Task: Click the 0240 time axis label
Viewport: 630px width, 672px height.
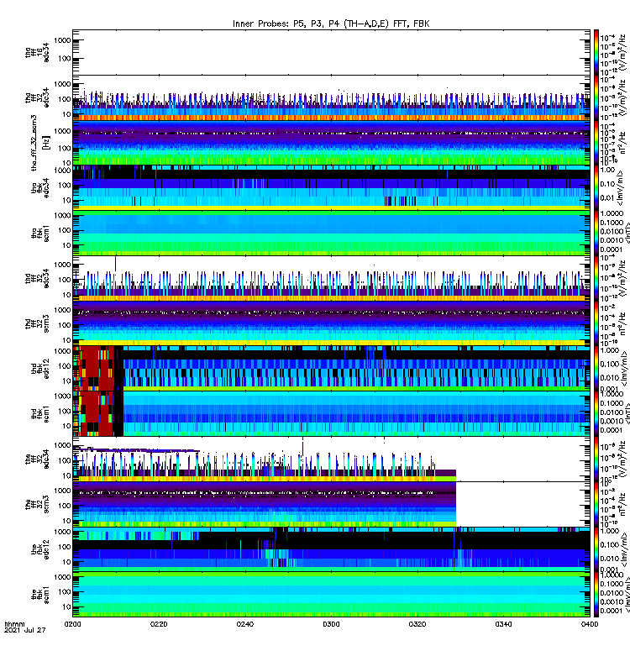Action: click(244, 624)
